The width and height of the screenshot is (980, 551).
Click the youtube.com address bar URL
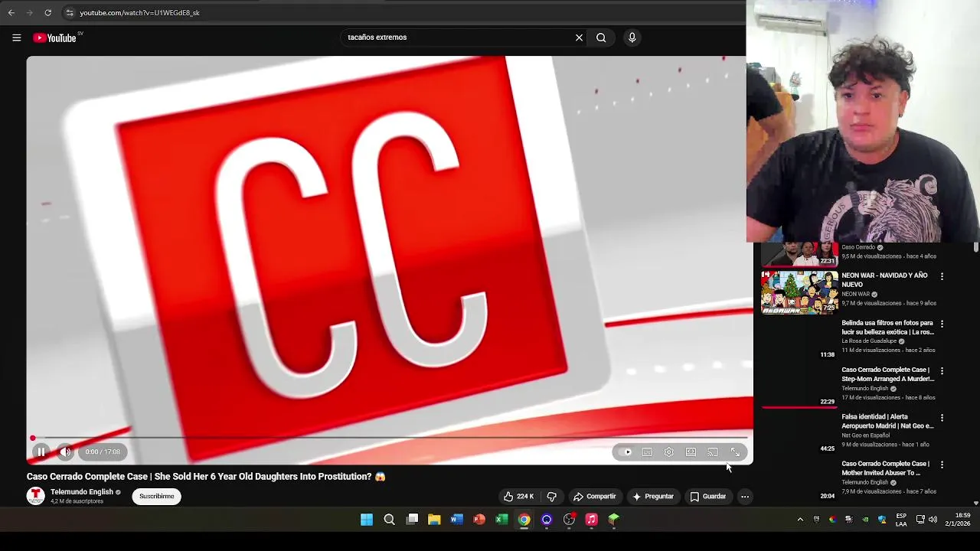pos(139,13)
